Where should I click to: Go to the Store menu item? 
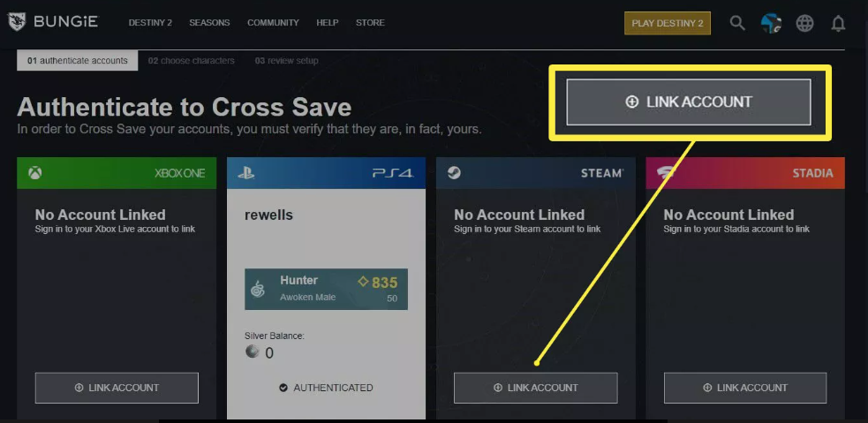(370, 23)
